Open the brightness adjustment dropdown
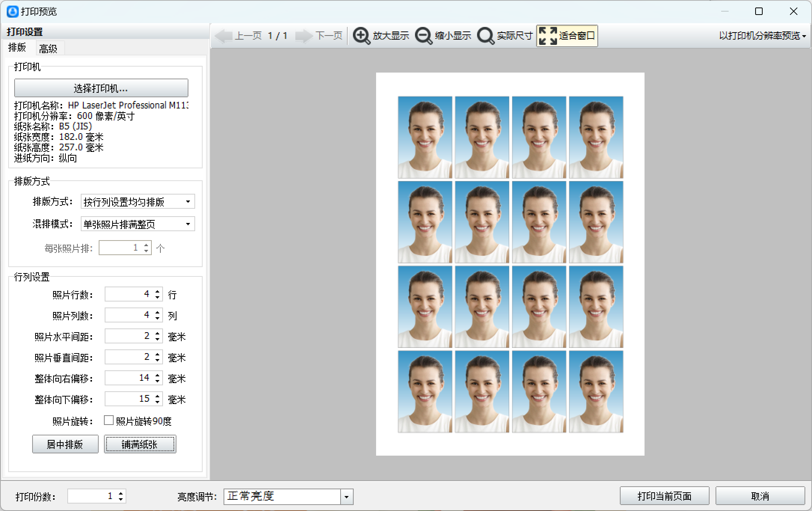The height and width of the screenshot is (511, 812). point(347,497)
